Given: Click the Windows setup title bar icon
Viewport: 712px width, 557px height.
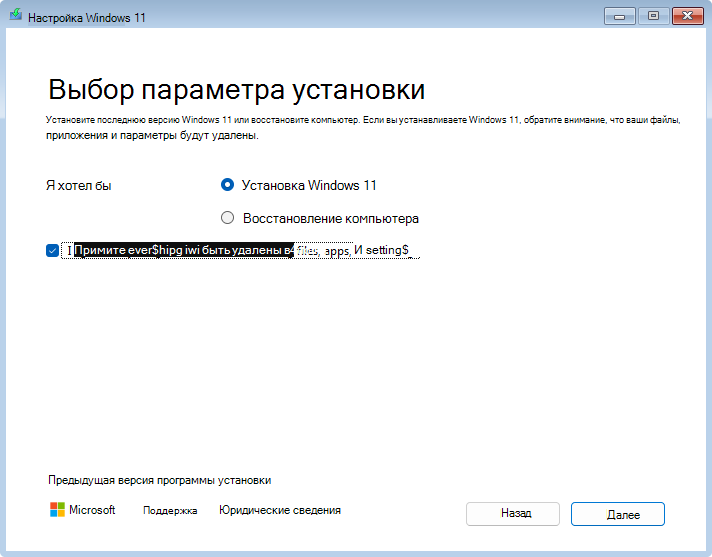Looking at the screenshot, I should [16, 15].
